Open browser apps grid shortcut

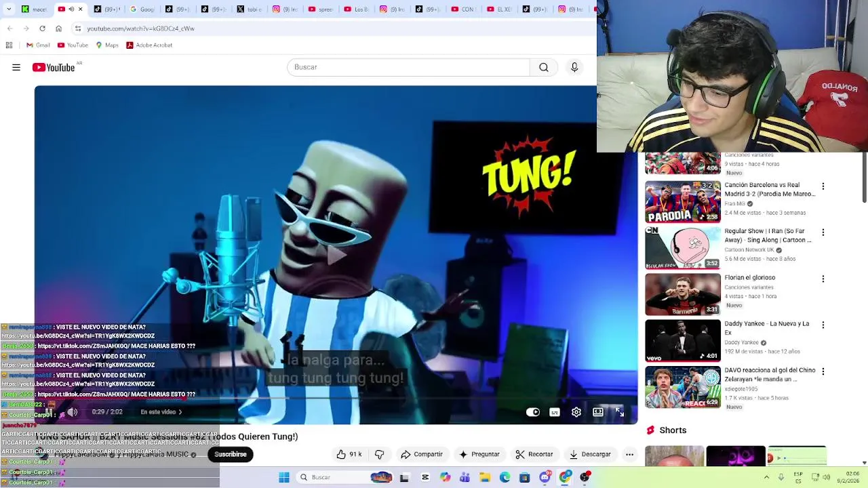point(9,45)
